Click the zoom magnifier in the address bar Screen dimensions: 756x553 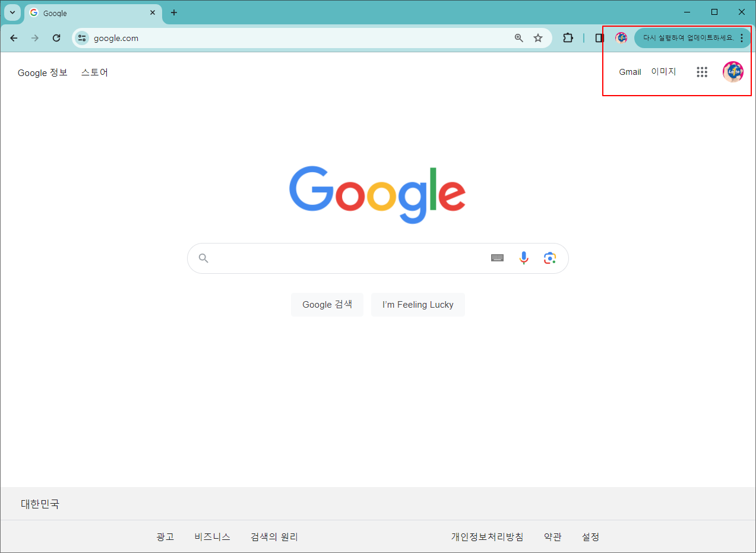click(518, 37)
